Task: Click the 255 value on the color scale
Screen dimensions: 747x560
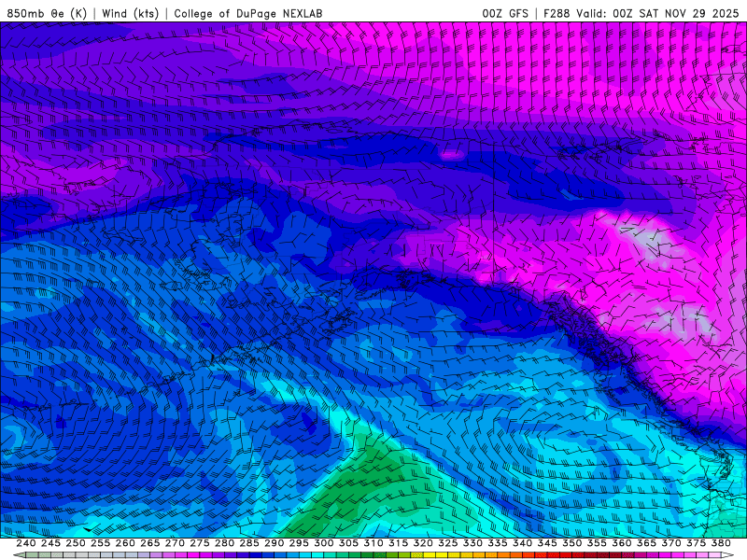Action: point(100,543)
